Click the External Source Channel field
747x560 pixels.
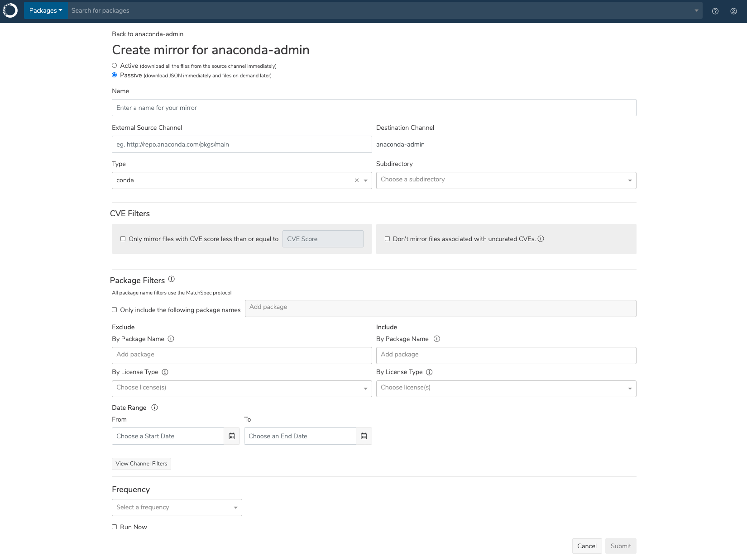(x=242, y=144)
